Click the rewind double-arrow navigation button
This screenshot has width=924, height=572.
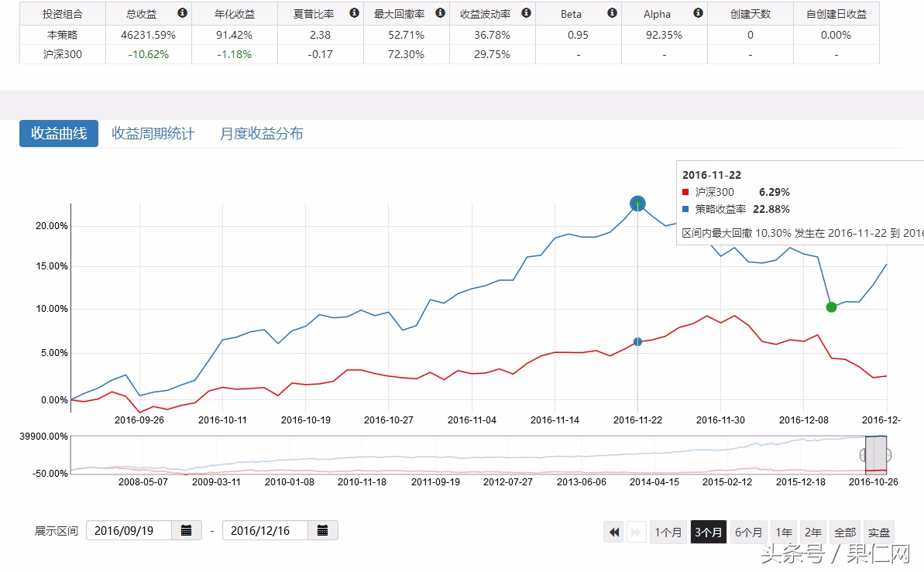613,532
